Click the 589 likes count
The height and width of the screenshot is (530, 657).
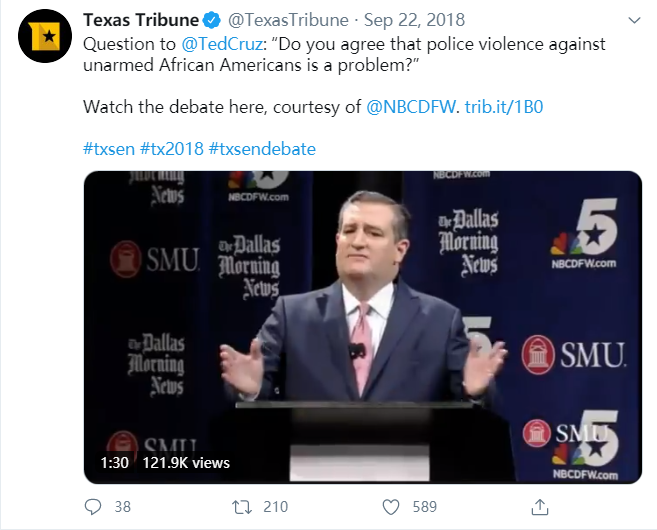coord(424,507)
